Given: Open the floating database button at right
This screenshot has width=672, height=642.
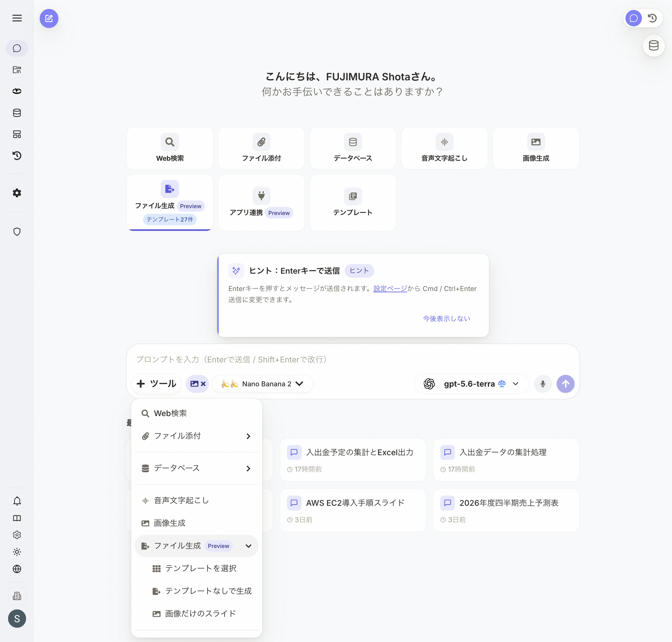Looking at the screenshot, I should tap(653, 46).
